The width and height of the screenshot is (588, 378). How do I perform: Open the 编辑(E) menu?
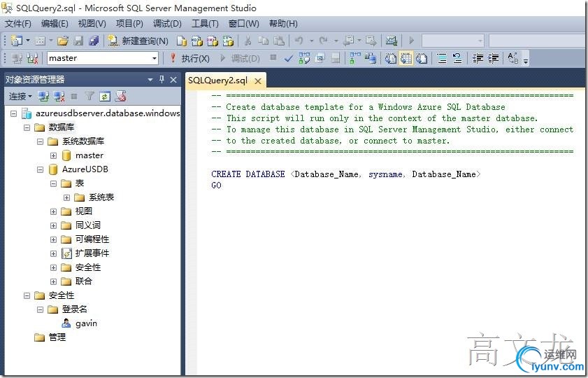click(x=55, y=24)
